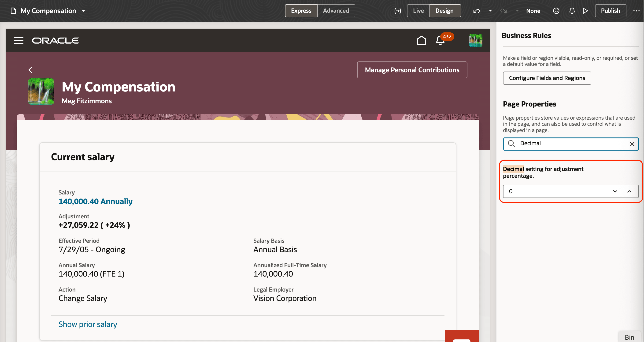
Task: Clear the Decimal search field
Action: [x=632, y=144]
